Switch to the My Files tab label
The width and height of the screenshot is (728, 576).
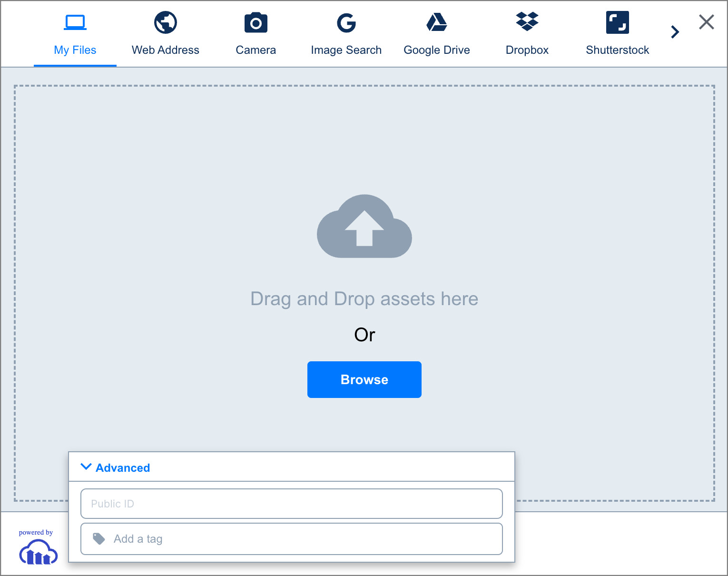point(75,50)
